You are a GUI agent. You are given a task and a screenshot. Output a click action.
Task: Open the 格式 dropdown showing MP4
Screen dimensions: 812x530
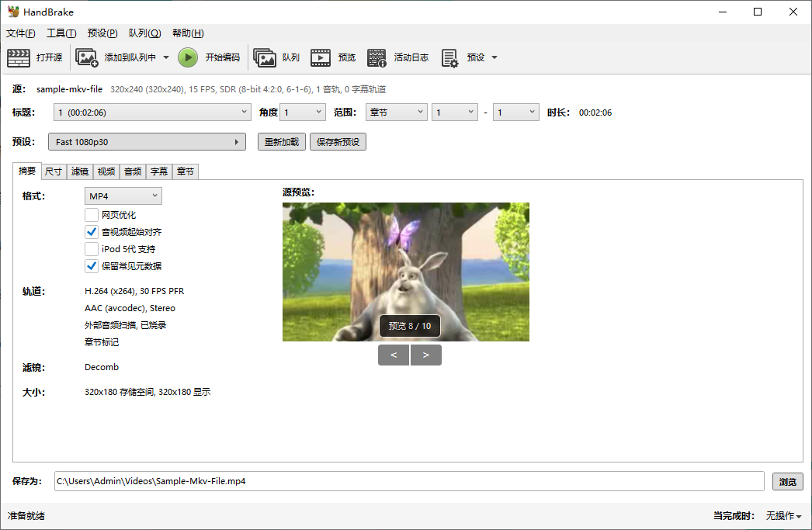pyautogui.click(x=123, y=196)
